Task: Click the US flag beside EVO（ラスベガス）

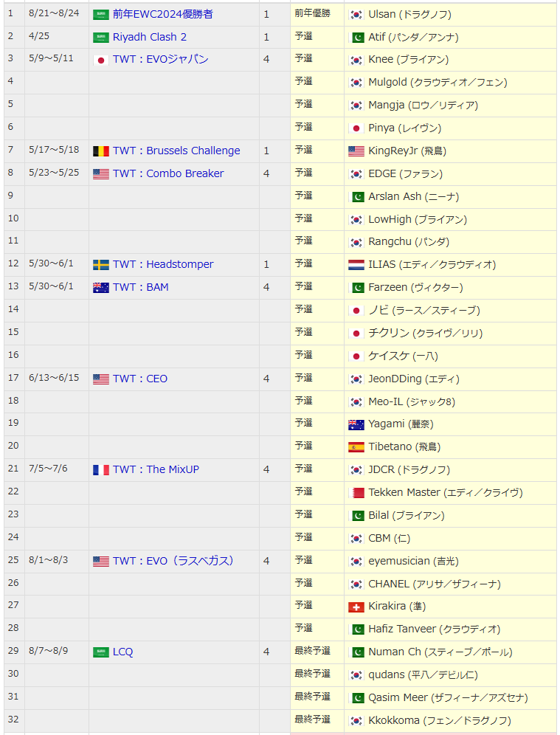Action: 101,561
